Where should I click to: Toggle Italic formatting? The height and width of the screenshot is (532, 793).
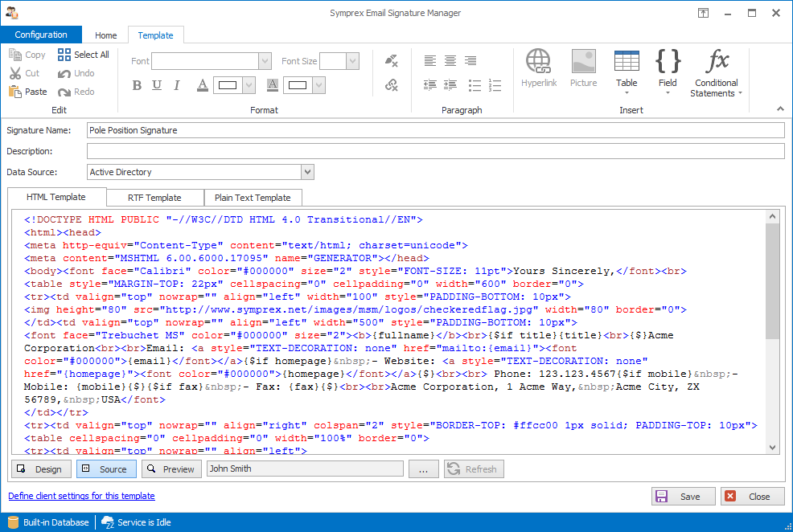click(x=176, y=85)
